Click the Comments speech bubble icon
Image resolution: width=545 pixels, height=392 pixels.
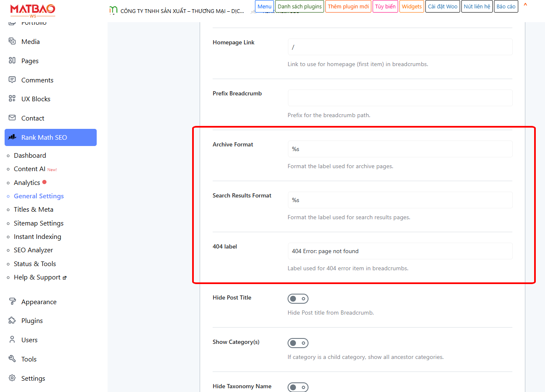pyautogui.click(x=12, y=79)
